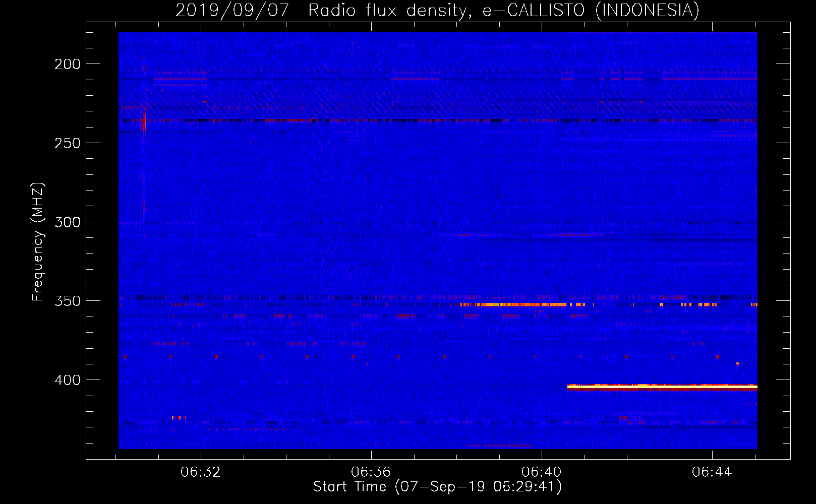The height and width of the screenshot is (504, 816).
Task: Click the 300 frequency tick label
Action: click(x=68, y=222)
